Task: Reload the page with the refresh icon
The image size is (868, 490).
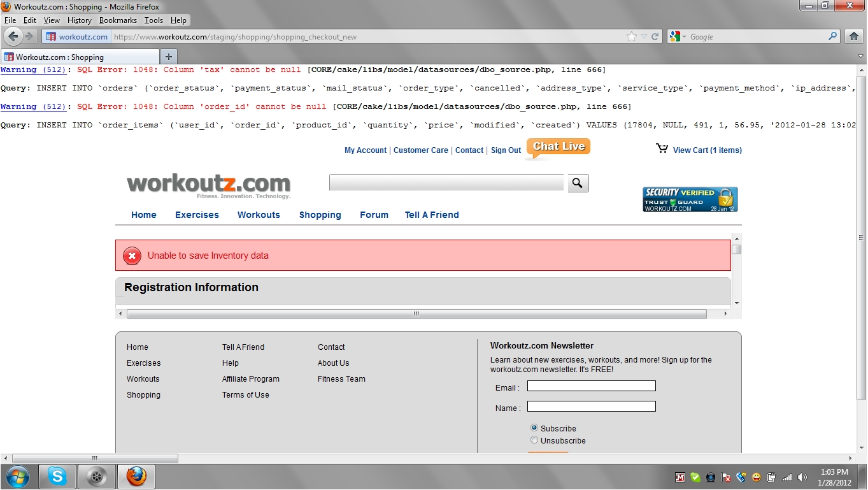Action: pyautogui.click(x=655, y=36)
